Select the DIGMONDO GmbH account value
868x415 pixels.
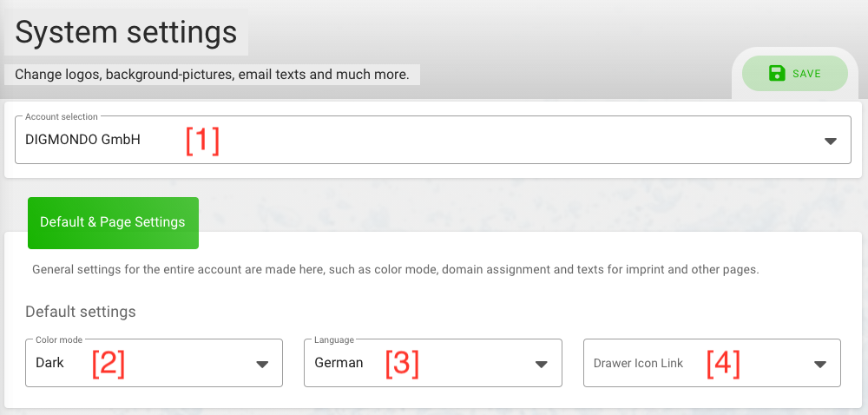point(82,140)
